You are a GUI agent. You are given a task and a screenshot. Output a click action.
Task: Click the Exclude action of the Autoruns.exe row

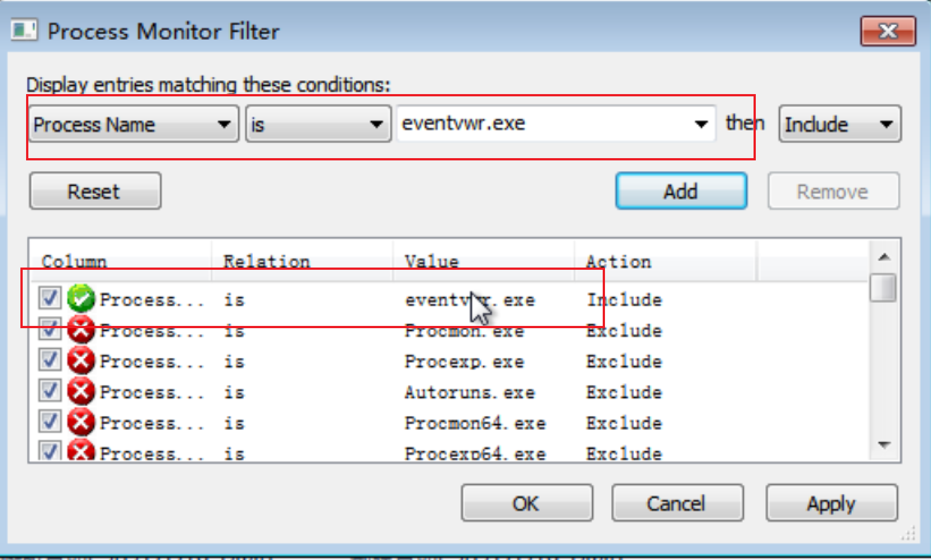[x=624, y=392]
